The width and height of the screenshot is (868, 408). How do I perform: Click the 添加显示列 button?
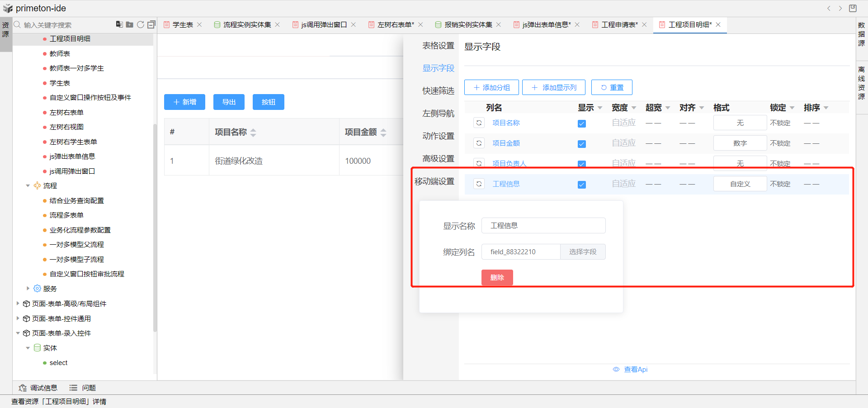(x=553, y=87)
